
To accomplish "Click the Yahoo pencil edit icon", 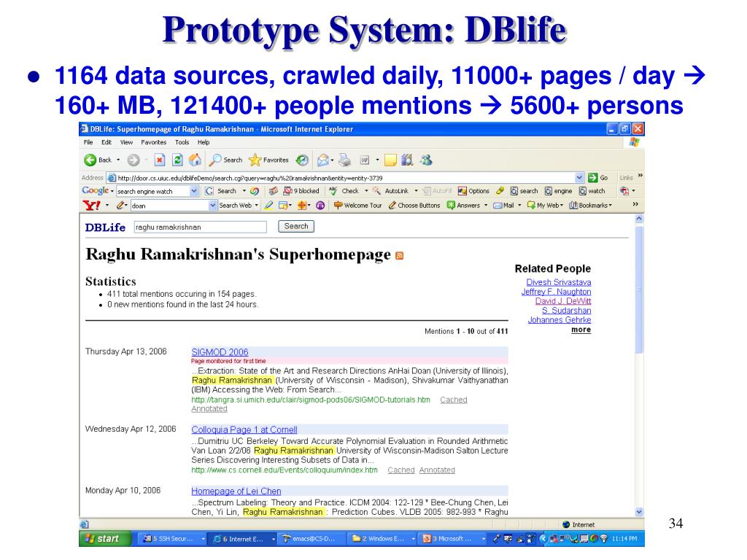I will (120, 205).
